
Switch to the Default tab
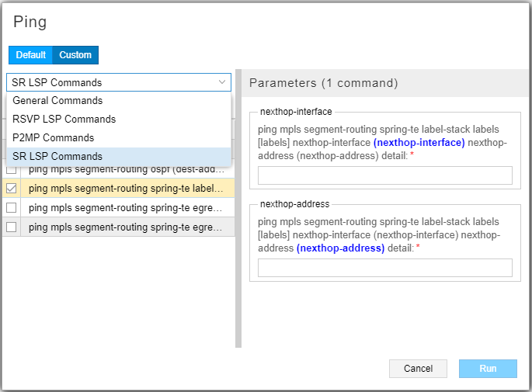[x=31, y=55]
